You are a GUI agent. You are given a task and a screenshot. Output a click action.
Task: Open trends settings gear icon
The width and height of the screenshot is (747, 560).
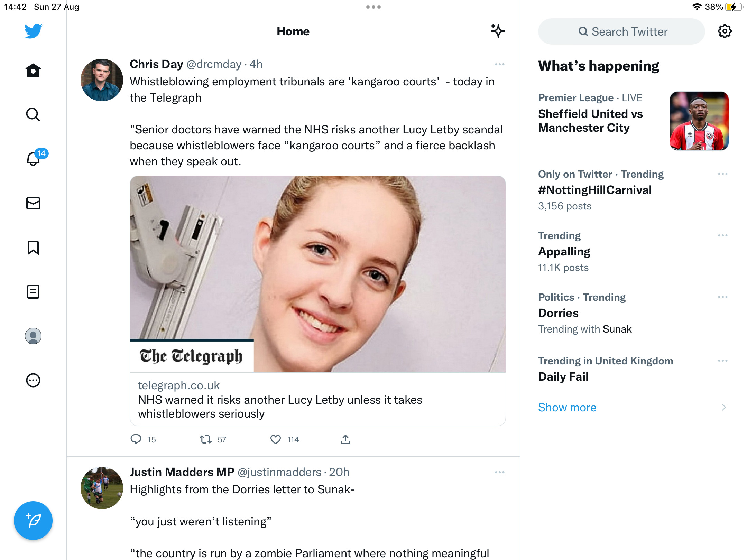click(725, 31)
